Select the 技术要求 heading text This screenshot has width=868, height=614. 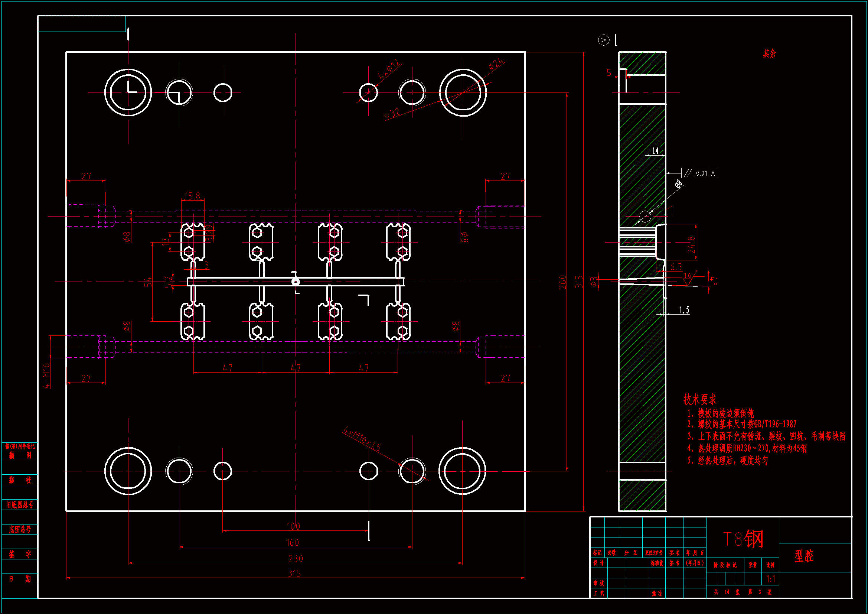tap(700, 399)
